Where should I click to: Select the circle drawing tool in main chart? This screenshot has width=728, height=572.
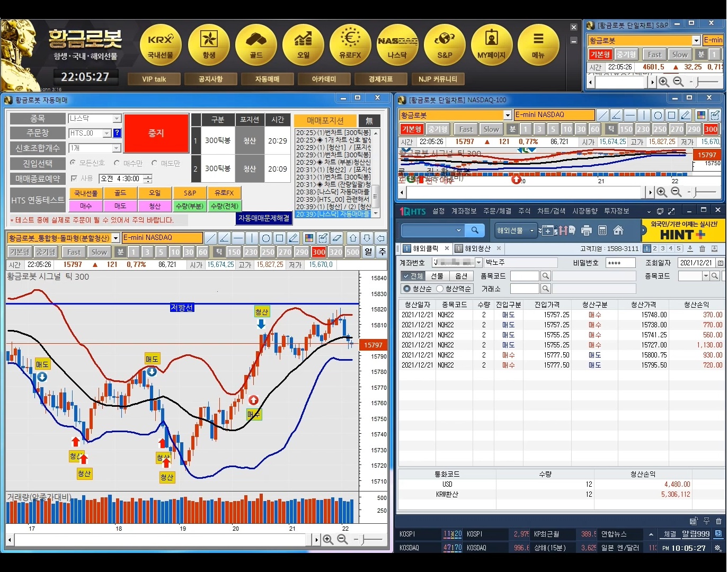266,238
